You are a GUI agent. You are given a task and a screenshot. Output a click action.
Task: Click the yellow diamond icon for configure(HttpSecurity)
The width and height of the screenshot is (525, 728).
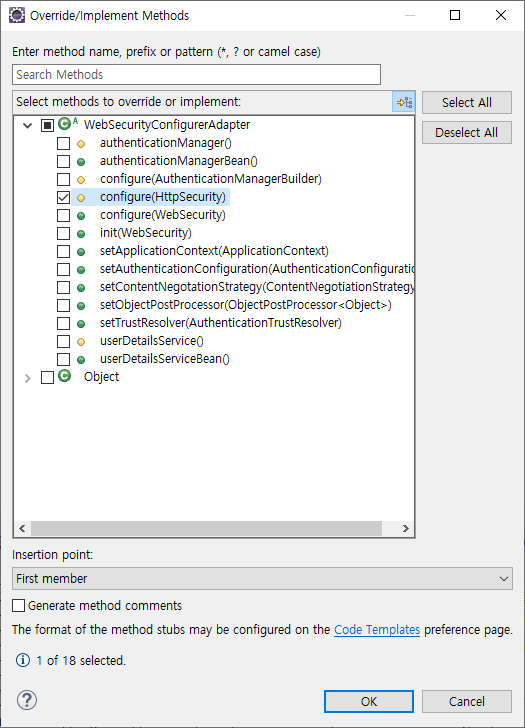pyautogui.click(x=81, y=198)
